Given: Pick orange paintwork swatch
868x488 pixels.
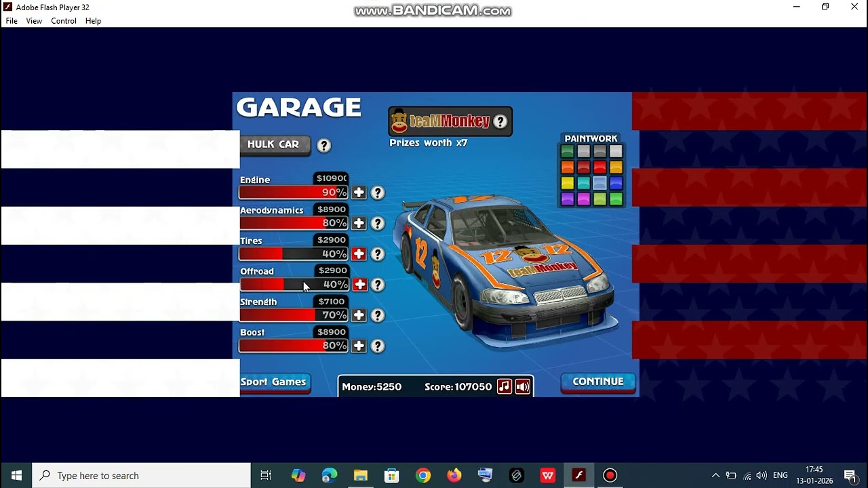Looking at the screenshot, I should pos(568,167).
